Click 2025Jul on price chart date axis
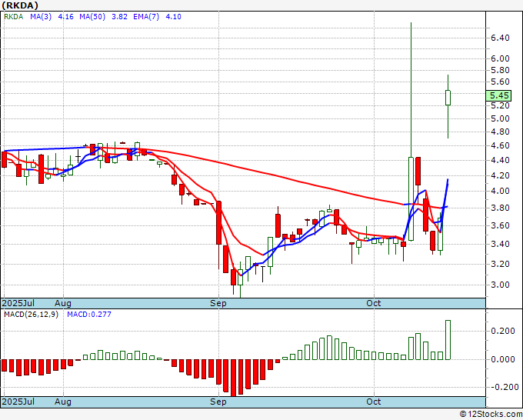Image resolution: width=523 pixels, height=420 pixels. (x=18, y=303)
